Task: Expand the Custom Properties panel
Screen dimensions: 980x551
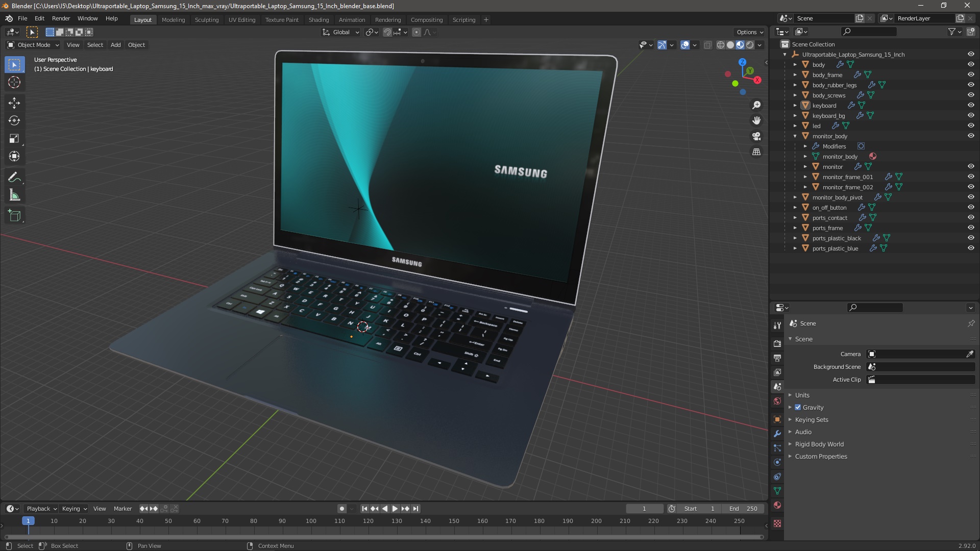Action: [821, 456]
